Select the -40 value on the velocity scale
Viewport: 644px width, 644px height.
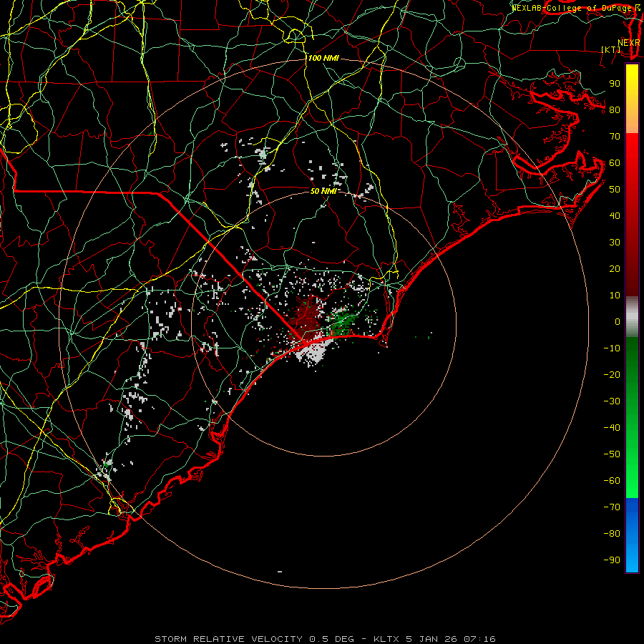tap(612, 428)
